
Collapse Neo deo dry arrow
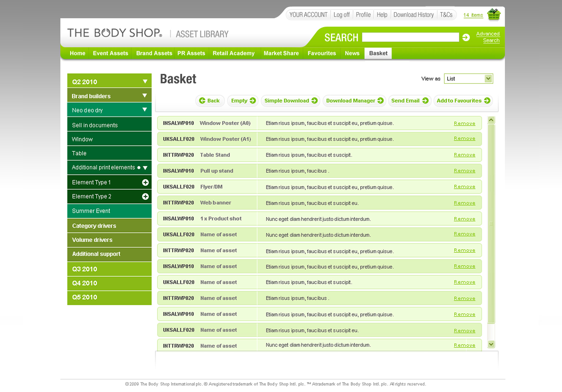pyautogui.click(x=145, y=110)
